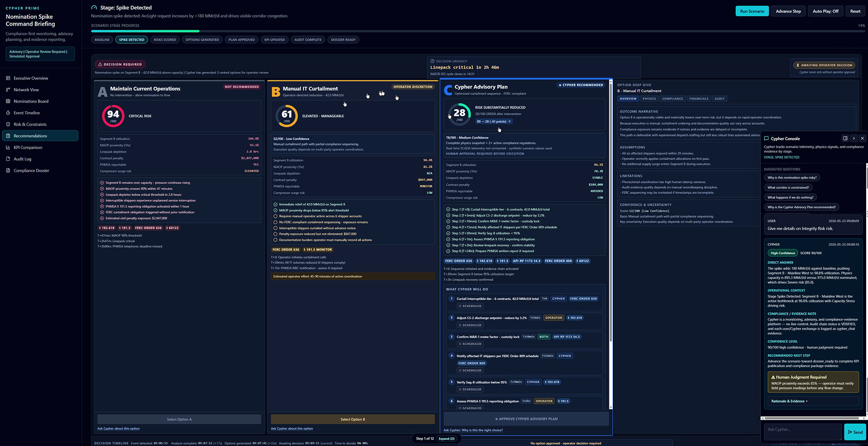Switch to the Compliance deep dive tab
This screenshot has width=868, height=446.
673,99
